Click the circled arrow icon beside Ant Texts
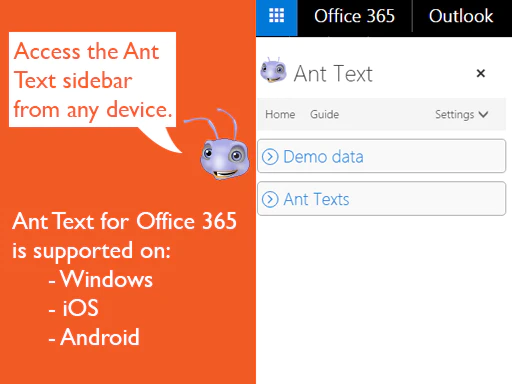Screen dimensions: 512x384 click(270, 199)
